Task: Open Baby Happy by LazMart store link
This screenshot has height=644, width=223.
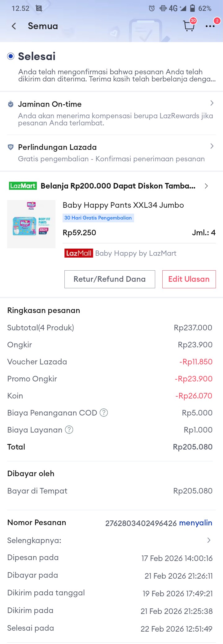Action: (136, 253)
